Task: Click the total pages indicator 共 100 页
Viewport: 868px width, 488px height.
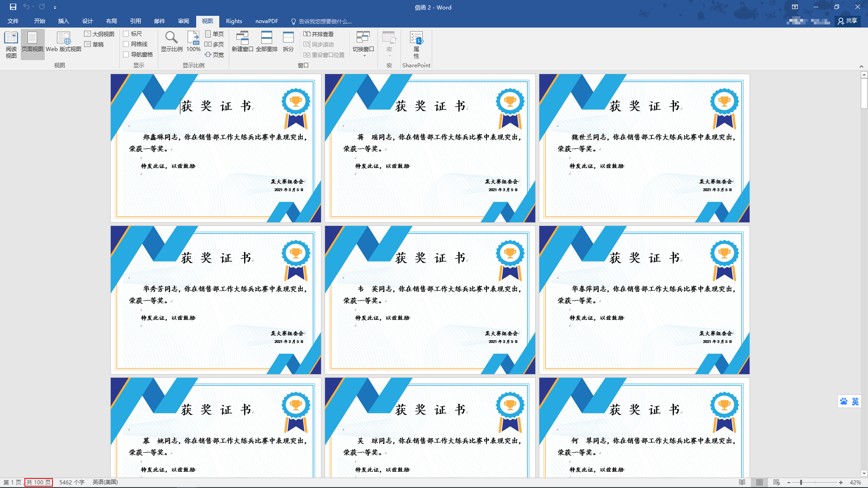Action: coord(38,483)
